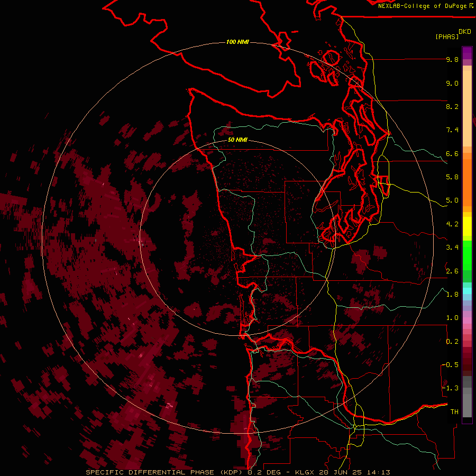Click the DKD legend title

pos(465,32)
